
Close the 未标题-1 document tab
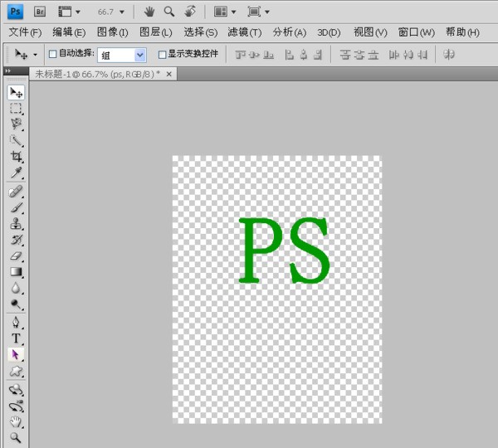coord(169,75)
